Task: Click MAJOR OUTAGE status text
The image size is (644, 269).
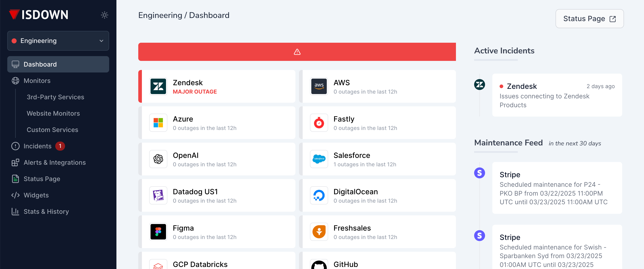Action: pyautogui.click(x=195, y=92)
